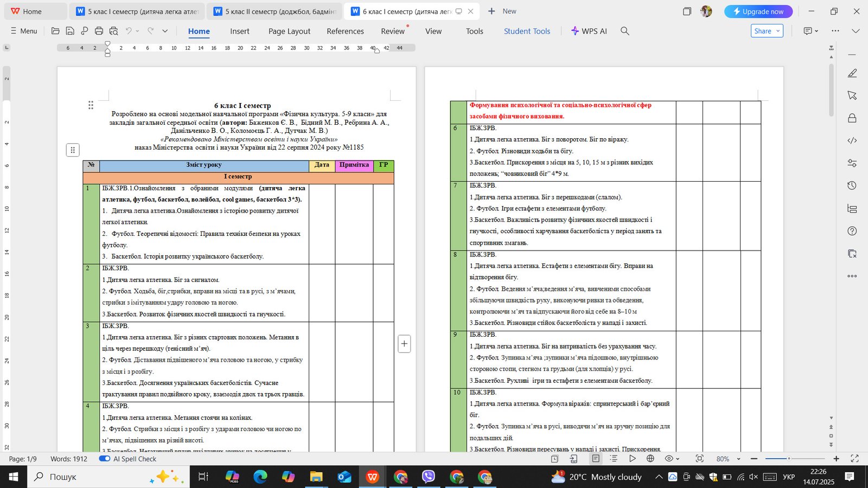This screenshot has height=488, width=868.
Task: Open the Page Layout ribbon tab
Action: (x=289, y=31)
